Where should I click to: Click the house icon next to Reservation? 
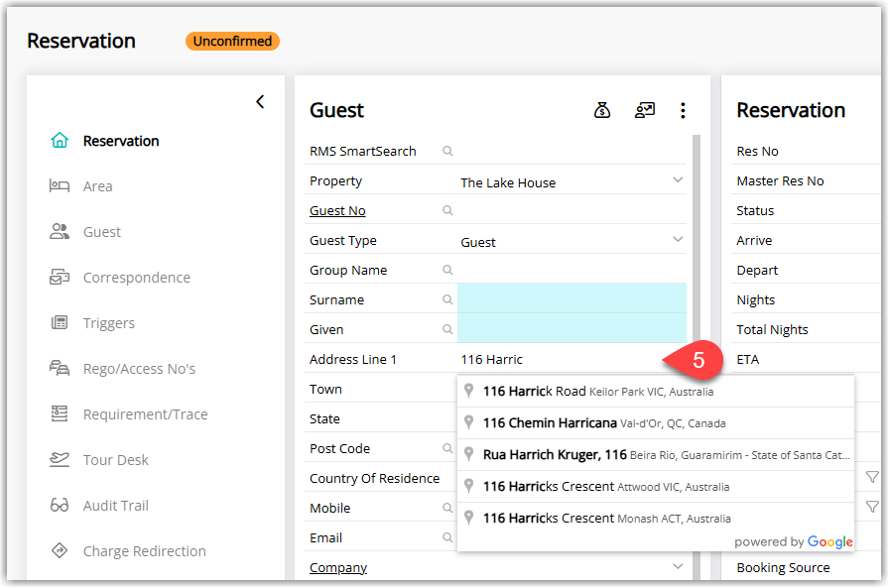point(60,141)
